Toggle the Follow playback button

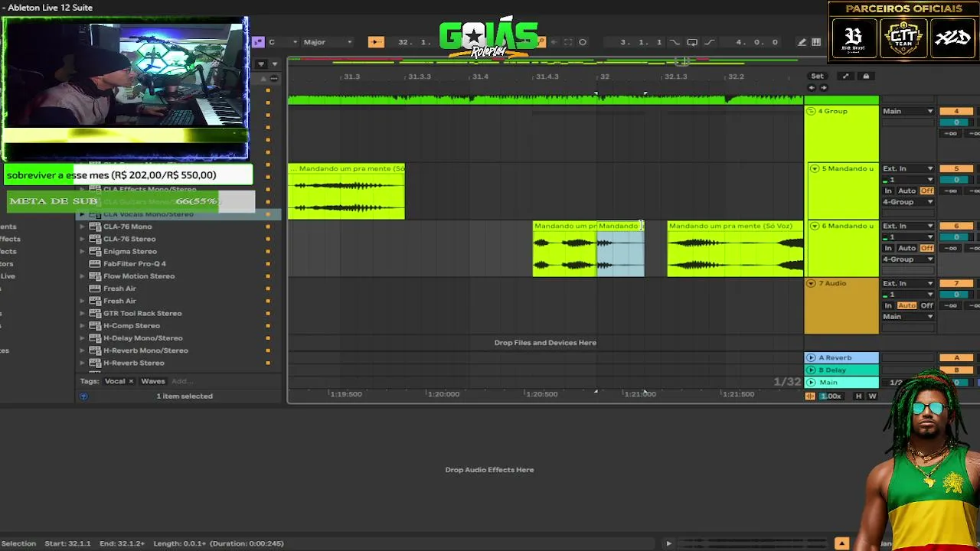376,42
